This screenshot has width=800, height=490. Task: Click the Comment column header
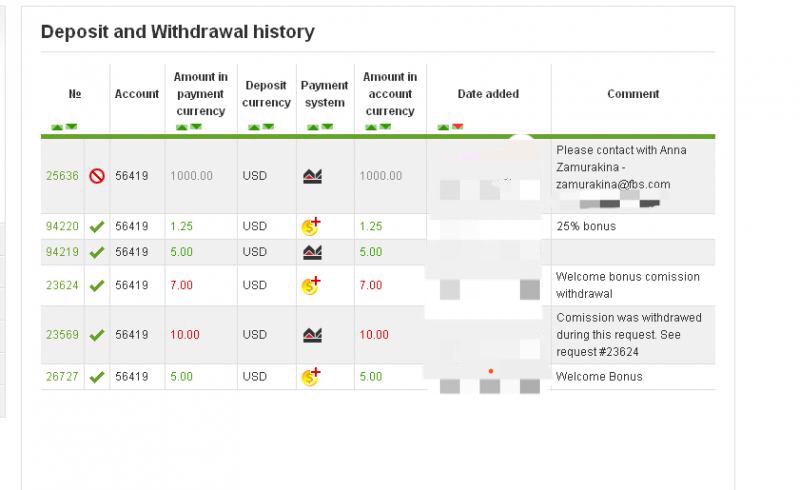coord(633,94)
